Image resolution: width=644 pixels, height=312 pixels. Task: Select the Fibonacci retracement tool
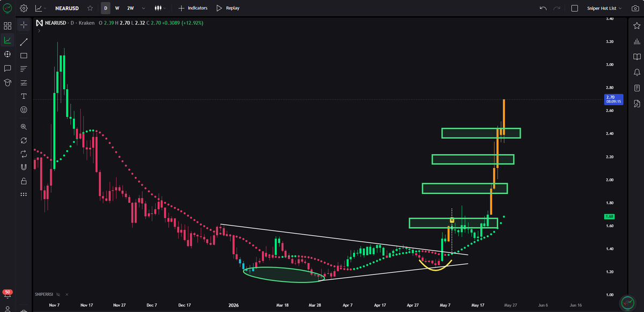[x=24, y=83]
